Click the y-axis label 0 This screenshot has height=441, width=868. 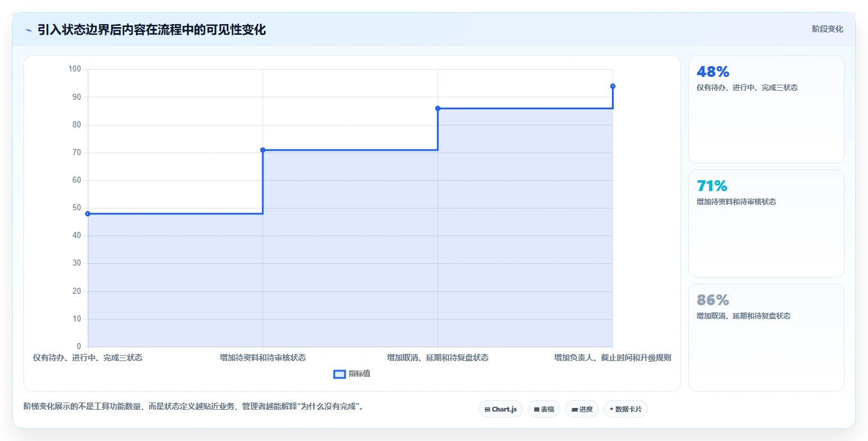click(79, 347)
